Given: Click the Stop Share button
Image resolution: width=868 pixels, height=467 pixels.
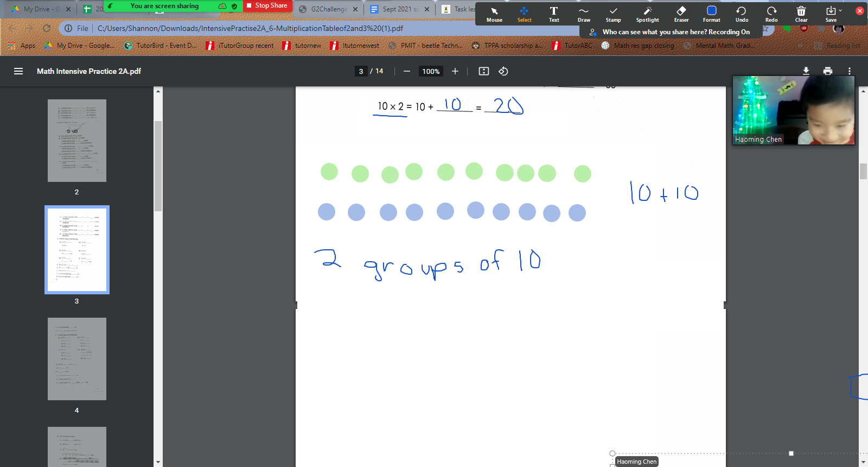Looking at the screenshot, I should (x=267, y=5).
